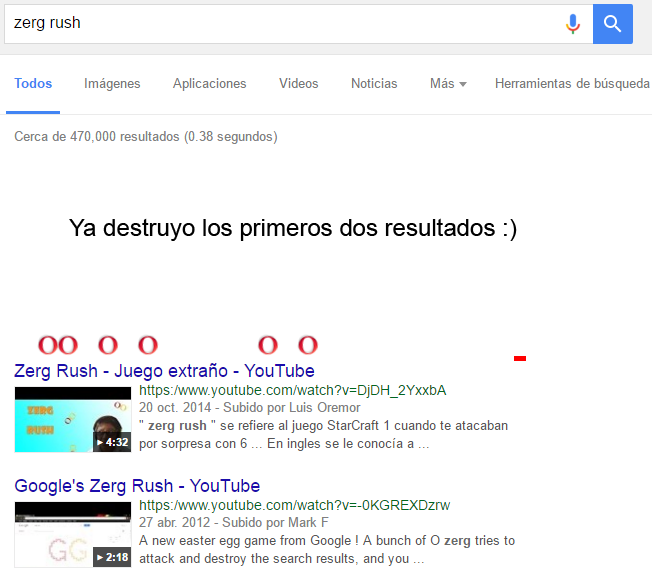Viewport: 652px width, 583px height.
Task: Click the youtube.com/watch?v=DjDH_2YxxbA URL
Action: pos(292,390)
